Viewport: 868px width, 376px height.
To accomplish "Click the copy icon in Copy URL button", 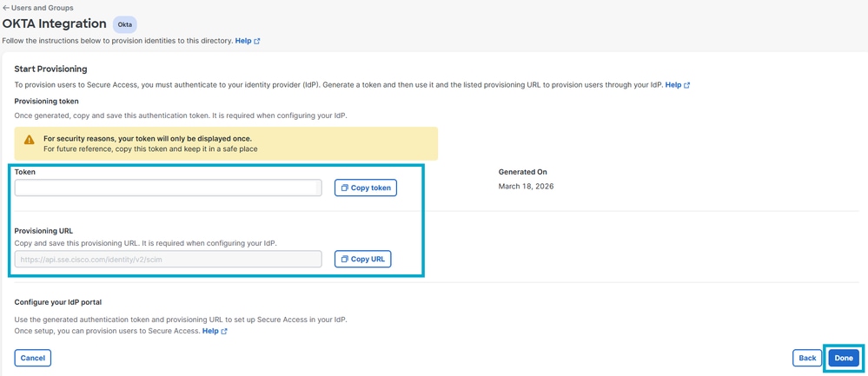I will (x=344, y=259).
